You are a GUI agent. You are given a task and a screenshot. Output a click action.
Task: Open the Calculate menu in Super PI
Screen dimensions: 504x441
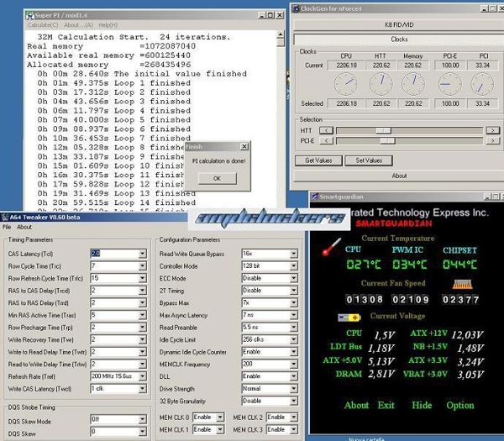(42, 24)
